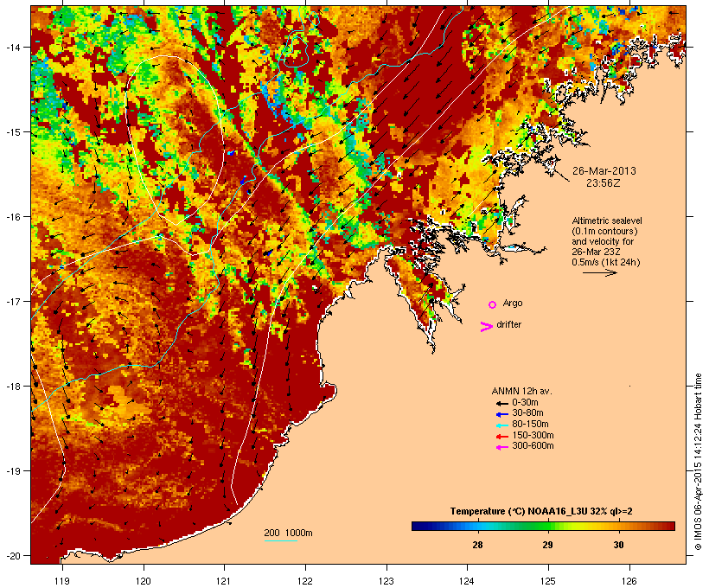Click the '80-150m' depth label

click(530, 425)
